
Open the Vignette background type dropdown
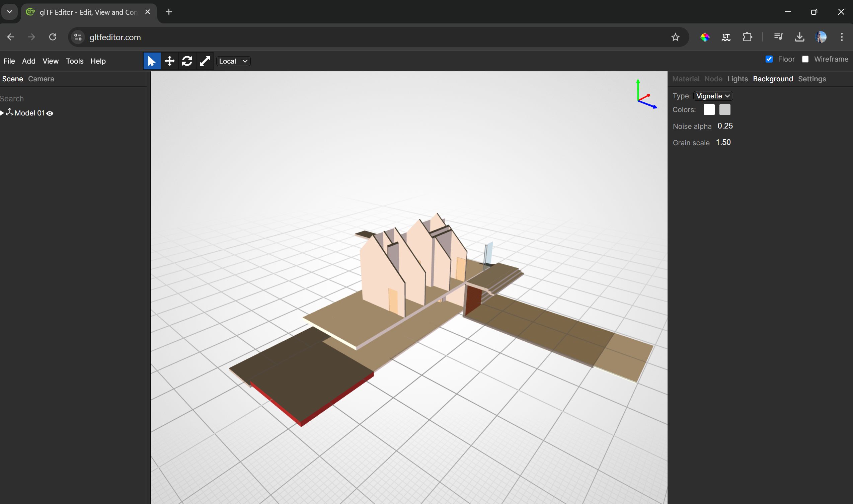713,96
